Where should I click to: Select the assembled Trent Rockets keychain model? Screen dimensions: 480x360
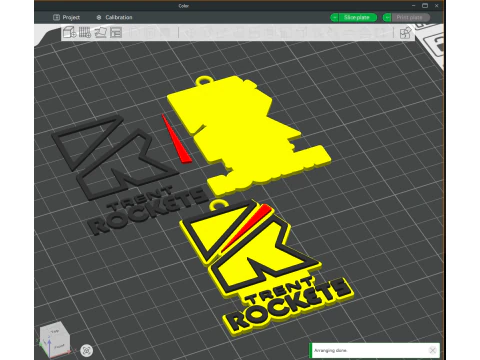(267, 267)
